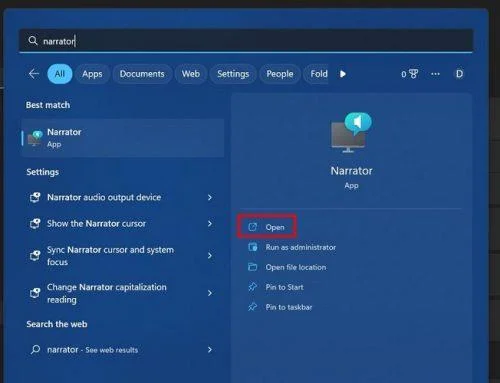
Task: Switch to the People filter
Action: tap(280, 74)
